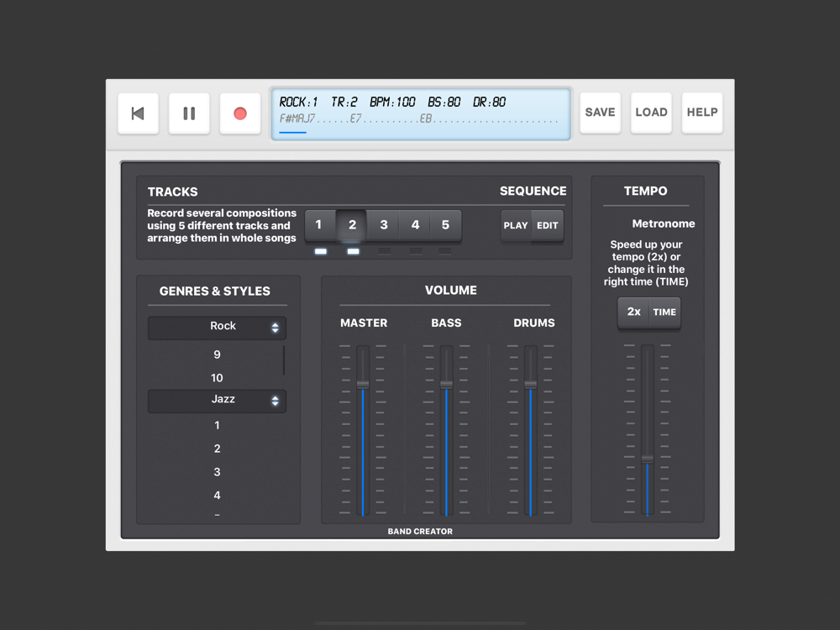Expand the Jazz genre dropdown
Screen dimensions: 840x630
click(x=217, y=400)
